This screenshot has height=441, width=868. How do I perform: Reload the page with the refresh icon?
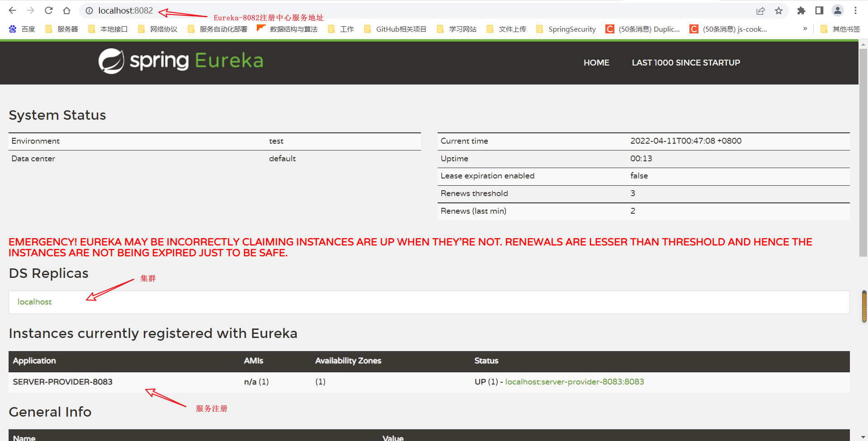[49, 10]
